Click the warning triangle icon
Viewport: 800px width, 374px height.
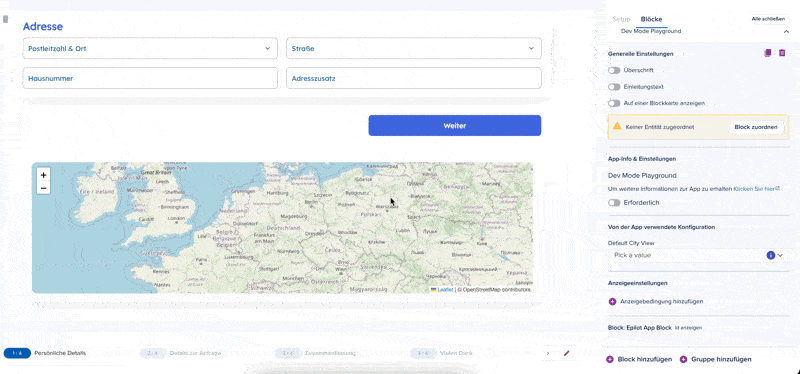617,126
